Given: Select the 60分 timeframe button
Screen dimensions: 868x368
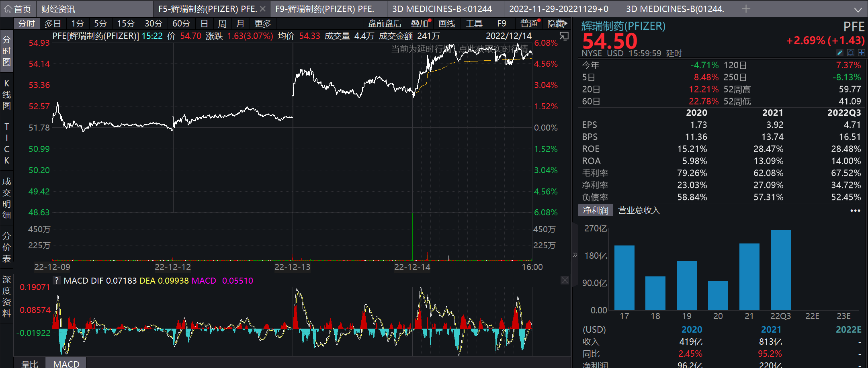Looking at the screenshot, I should 181,24.
